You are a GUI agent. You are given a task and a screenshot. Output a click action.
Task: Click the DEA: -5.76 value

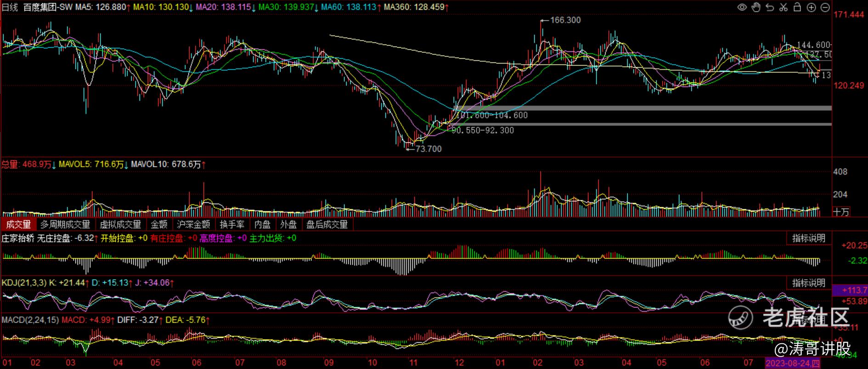click(x=187, y=320)
